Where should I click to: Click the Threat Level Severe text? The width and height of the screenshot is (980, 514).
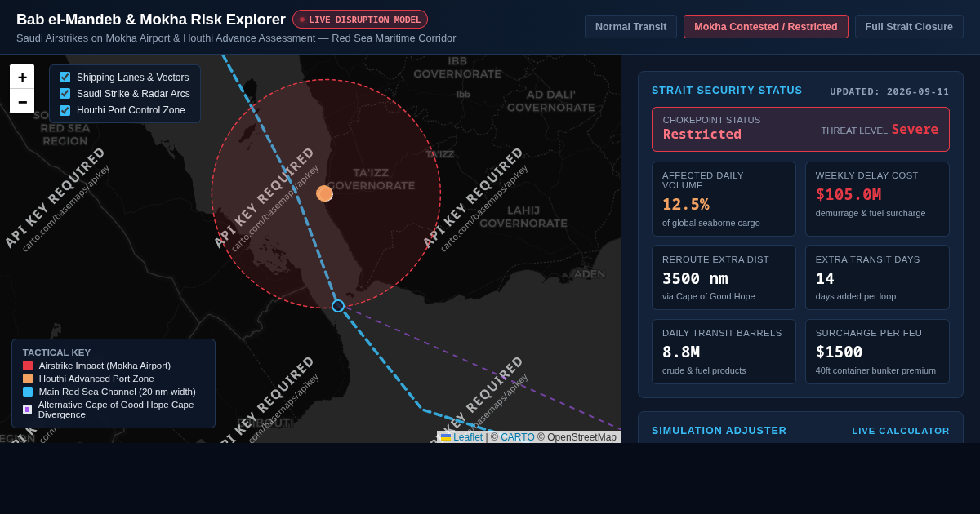click(880, 130)
